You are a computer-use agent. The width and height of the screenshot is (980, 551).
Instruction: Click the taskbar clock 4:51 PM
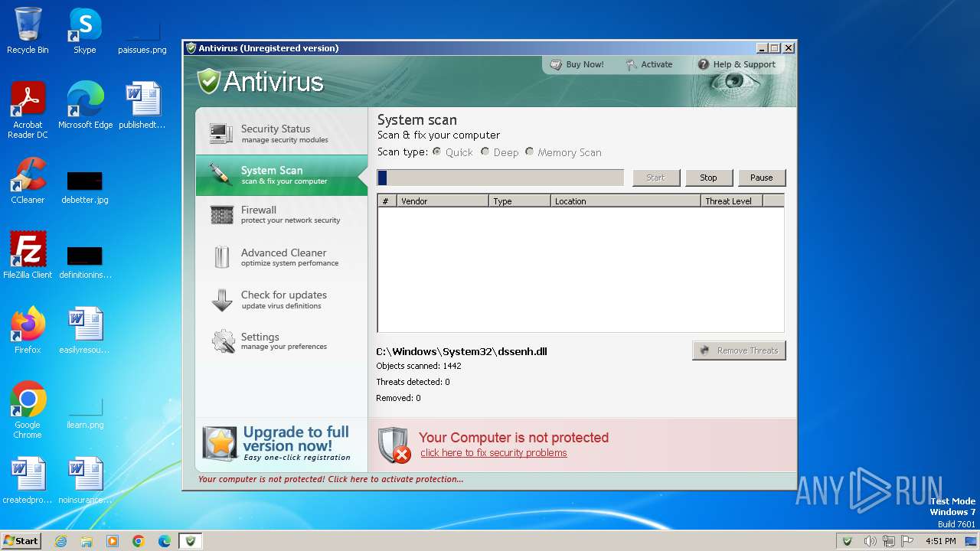(940, 541)
